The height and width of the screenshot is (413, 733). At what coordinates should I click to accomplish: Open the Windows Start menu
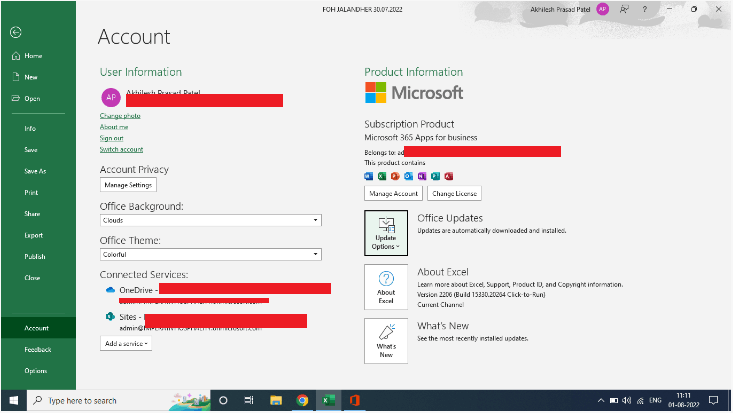point(14,401)
